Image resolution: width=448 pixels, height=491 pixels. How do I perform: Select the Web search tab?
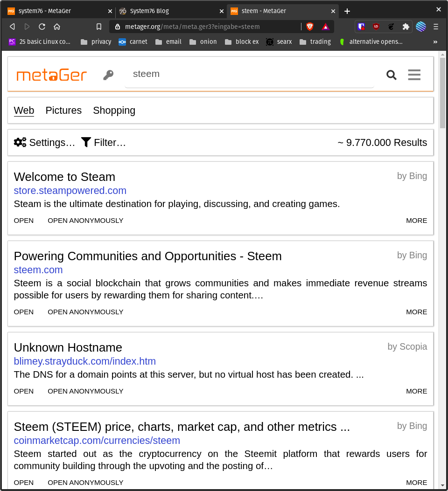pos(24,110)
